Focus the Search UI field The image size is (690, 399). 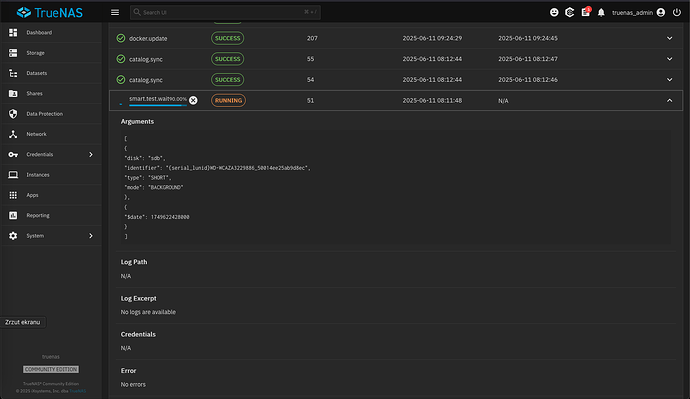(x=225, y=12)
